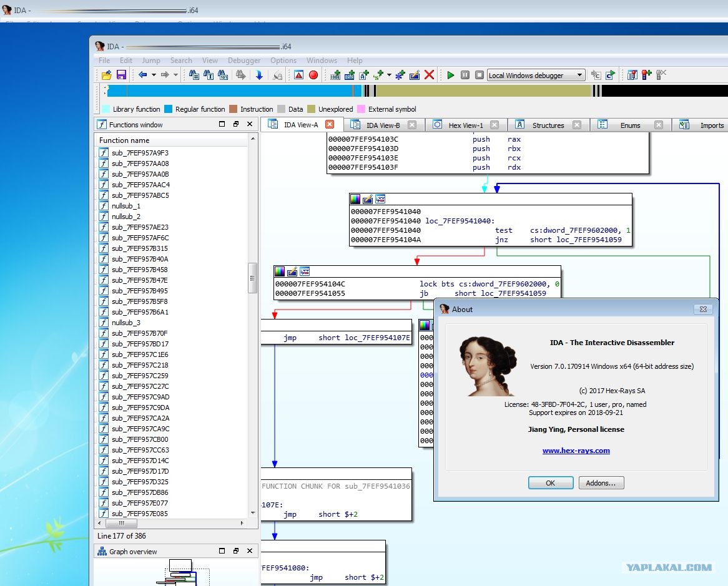Viewport: 728px width, 586px height.
Task: Stop the process with the stop button
Action: coord(480,75)
